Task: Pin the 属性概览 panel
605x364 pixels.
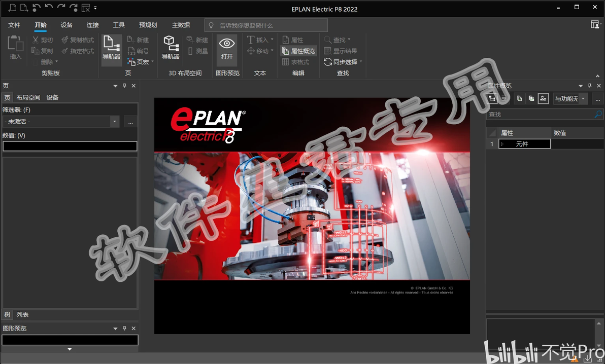Action: click(590, 86)
